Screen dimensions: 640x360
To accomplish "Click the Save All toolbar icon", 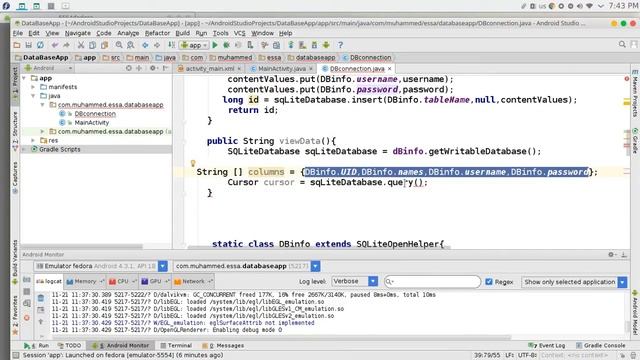I will point(28,45).
